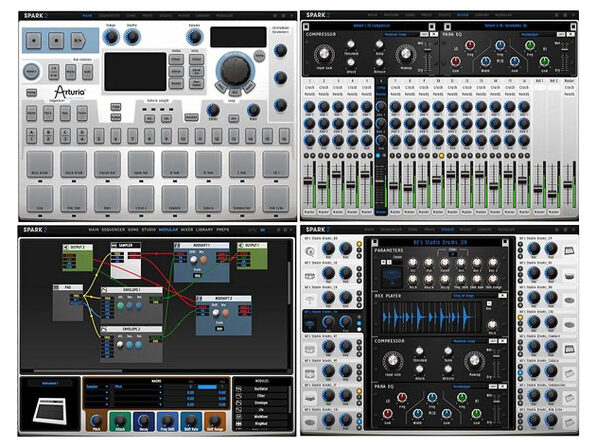
Task: Click the record button in the main Spark window
Action: 34,40
